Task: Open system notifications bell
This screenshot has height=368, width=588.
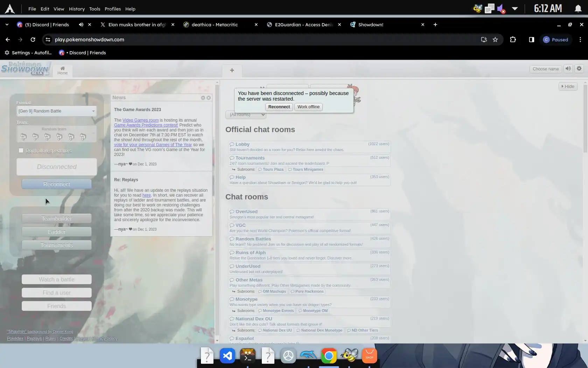Action: pyautogui.click(x=578, y=9)
